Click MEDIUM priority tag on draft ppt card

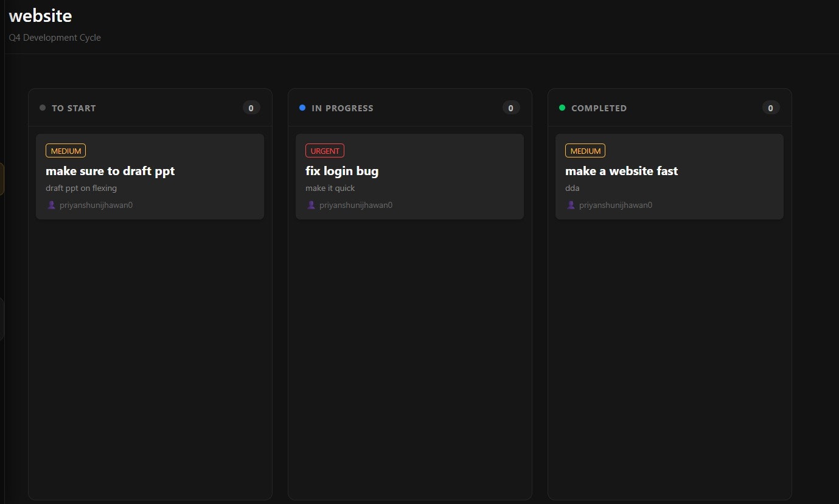pyautogui.click(x=66, y=151)
